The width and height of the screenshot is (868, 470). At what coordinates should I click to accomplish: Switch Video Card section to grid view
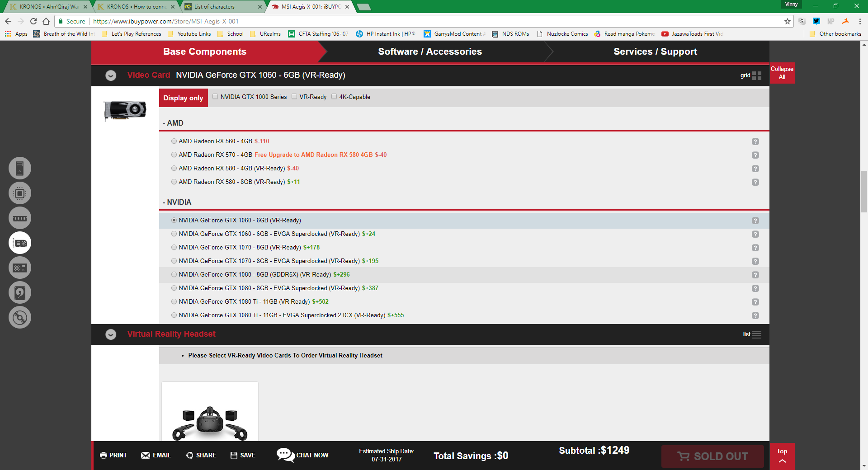[x=751, y=75]
